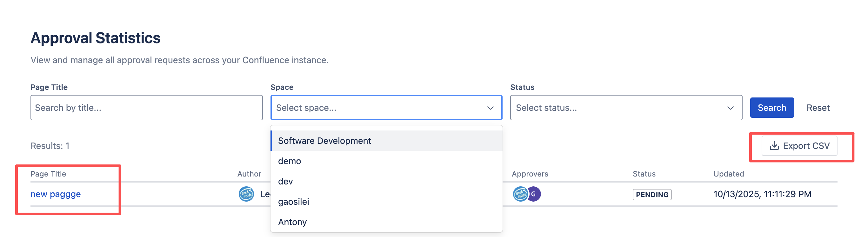Export results with Export CSV button
This screenshot has width=868, height=247.
(x=799, y=146)
